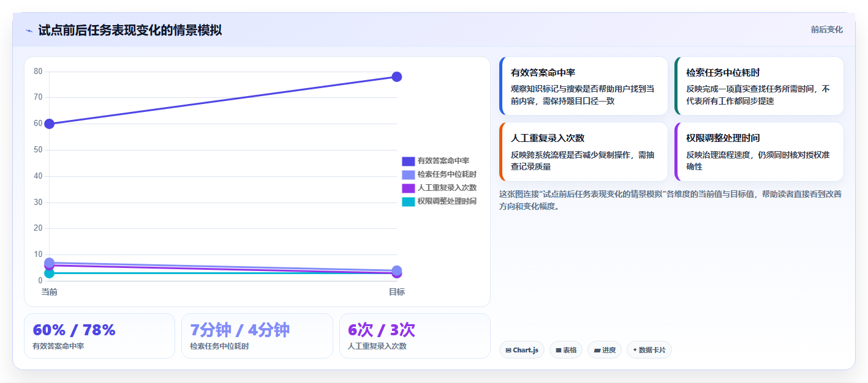Click the 表格 tag chip

click(566, 350)
